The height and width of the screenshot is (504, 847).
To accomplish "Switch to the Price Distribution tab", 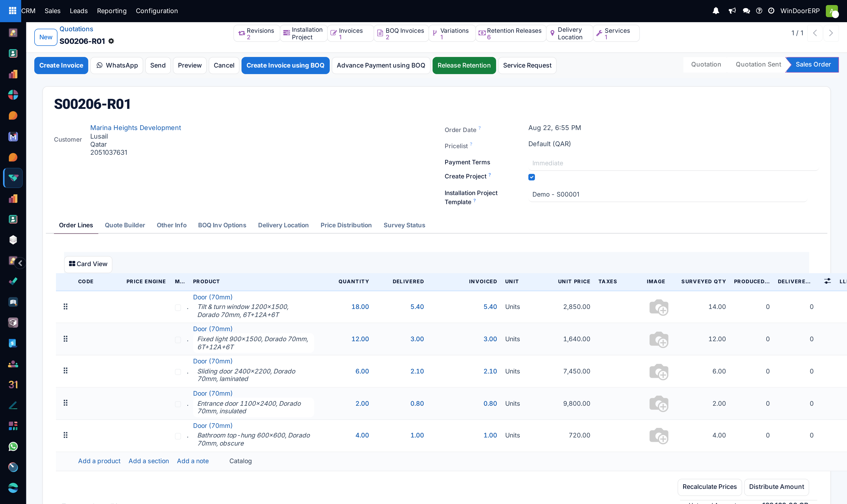I will click(346, 225).
